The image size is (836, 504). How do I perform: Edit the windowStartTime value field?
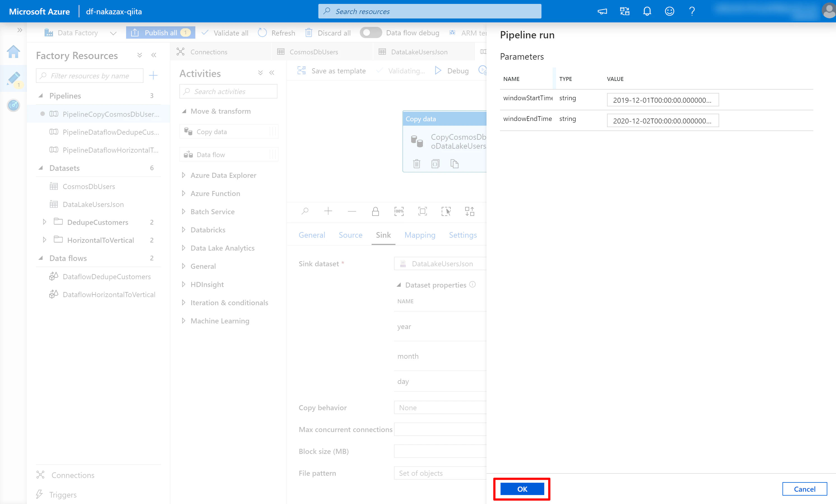pos(663,100)
